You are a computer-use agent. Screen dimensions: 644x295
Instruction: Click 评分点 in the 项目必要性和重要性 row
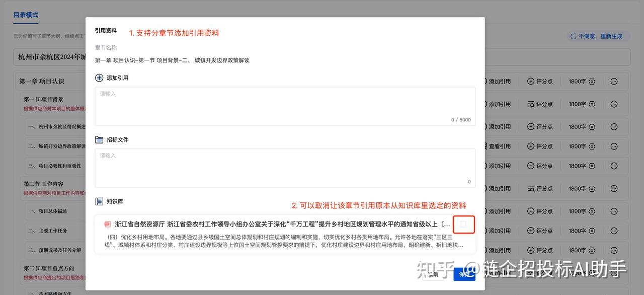point(540,166)
